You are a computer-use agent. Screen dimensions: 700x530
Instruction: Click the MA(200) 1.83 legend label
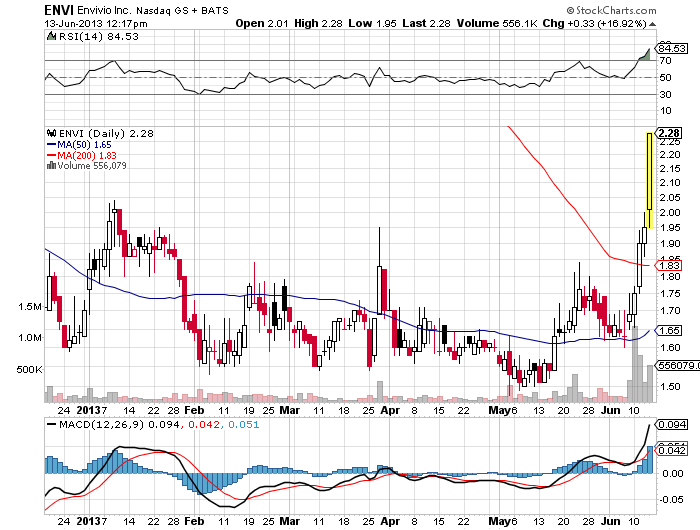coord(87,155)
